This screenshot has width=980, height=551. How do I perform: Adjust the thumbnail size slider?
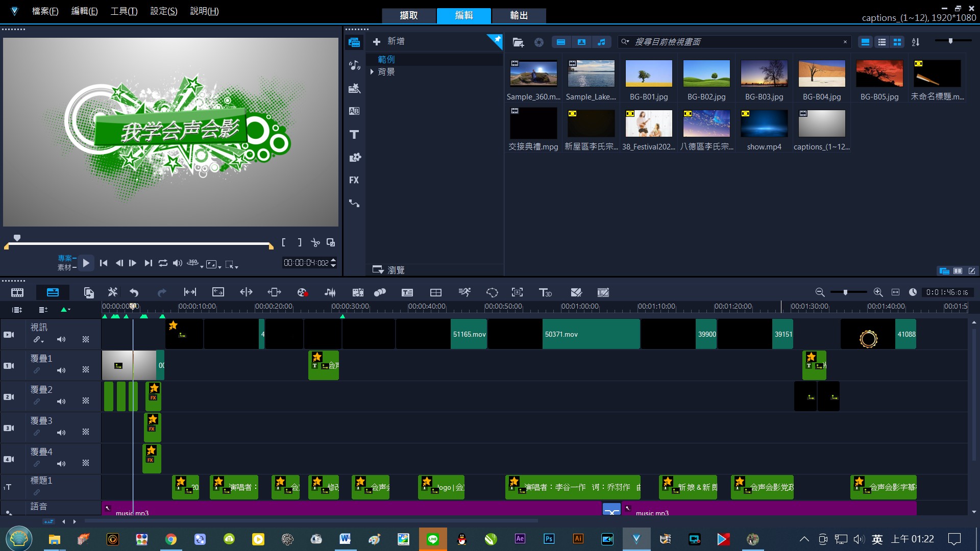pyautogui.click(x=950, y=41)
